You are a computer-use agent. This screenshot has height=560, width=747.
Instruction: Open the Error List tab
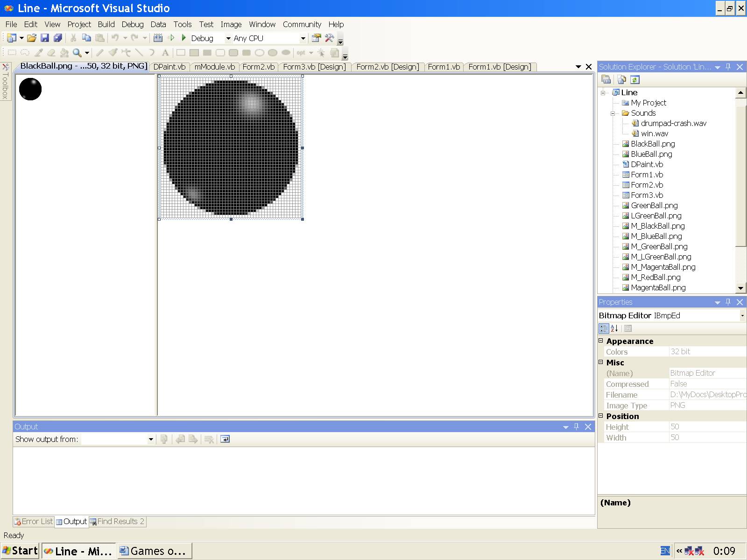point(34,521)
